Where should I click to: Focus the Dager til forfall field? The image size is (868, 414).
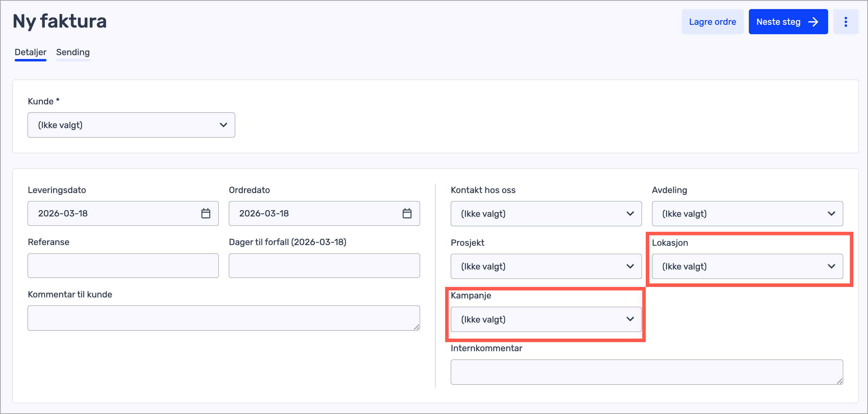click(x=324, y=266)
